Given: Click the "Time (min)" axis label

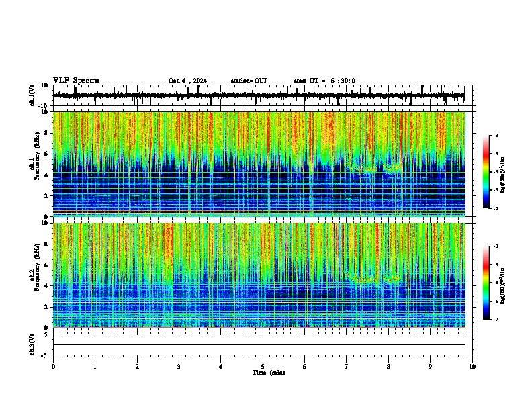Looking at the screenshot, I should (269, 373).
